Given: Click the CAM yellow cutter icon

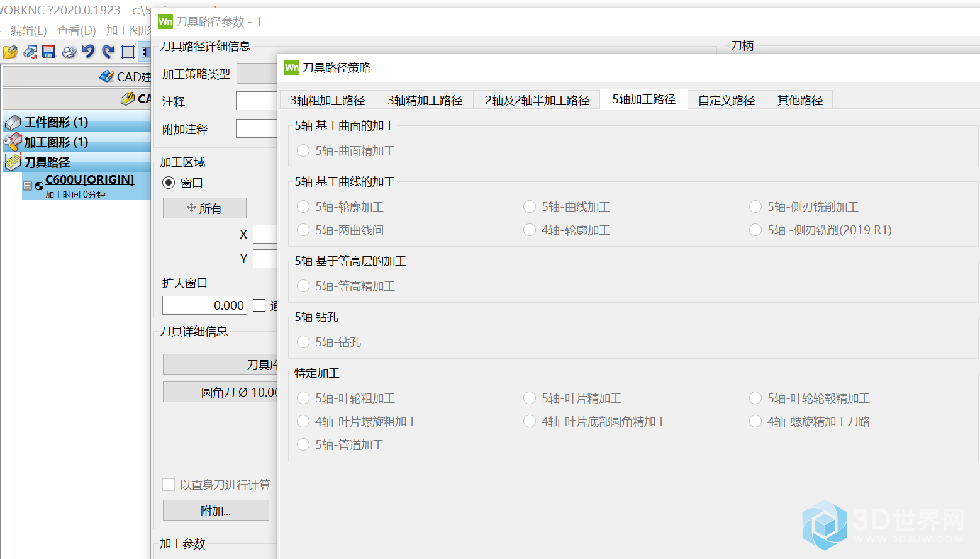Looking at the screenshot, I should pyautogui.click(x=128, y=99).
